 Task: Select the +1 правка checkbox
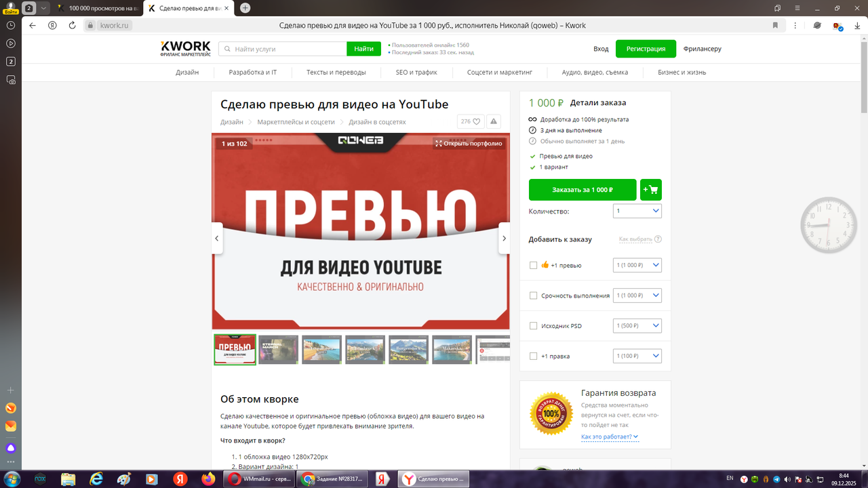(533, 356)
